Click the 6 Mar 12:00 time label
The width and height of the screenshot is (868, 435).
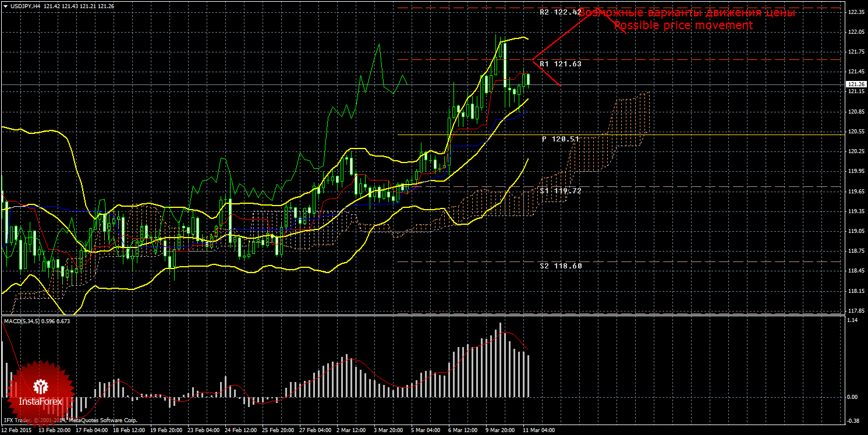462,430
